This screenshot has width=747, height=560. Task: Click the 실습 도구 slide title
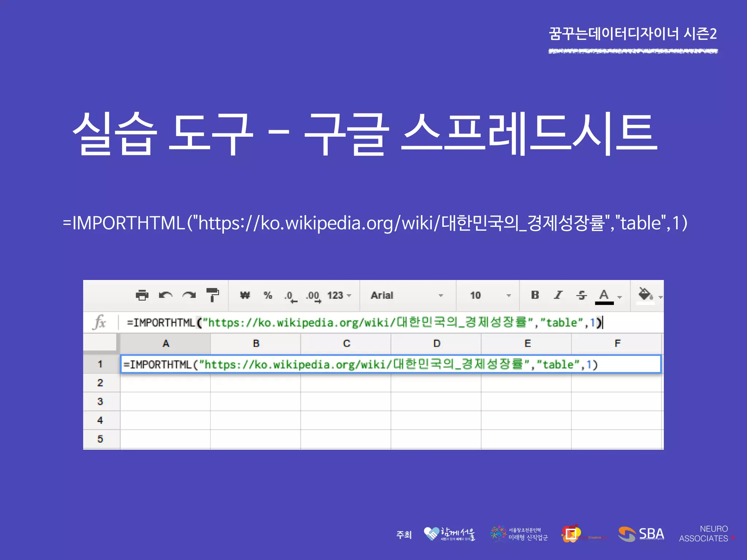(x=365, y=133)
